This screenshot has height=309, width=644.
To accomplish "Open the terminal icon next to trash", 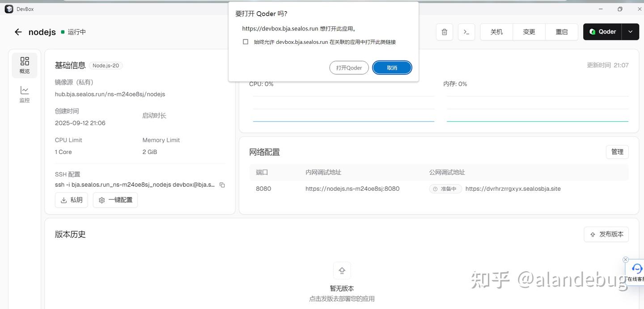I will point(466,32).
